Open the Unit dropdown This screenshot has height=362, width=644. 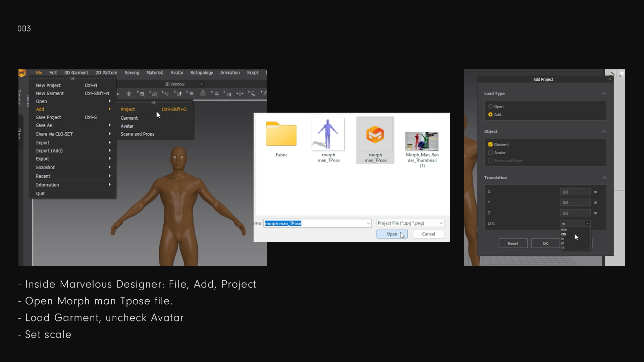[575, 224]
